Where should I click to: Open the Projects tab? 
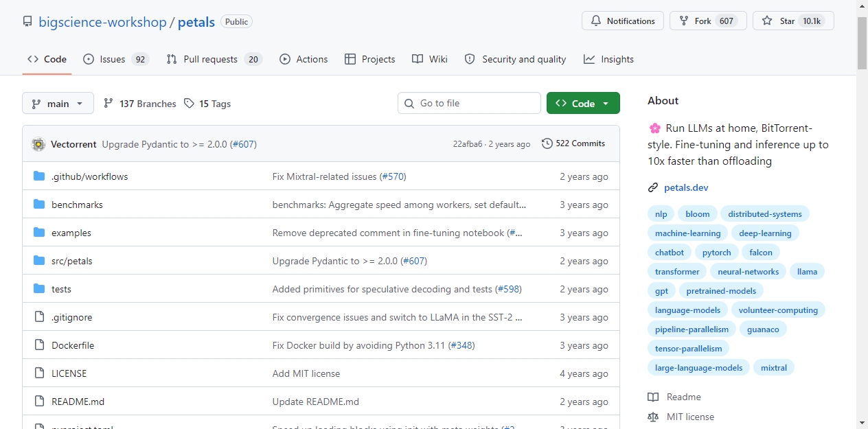(370, 59)
